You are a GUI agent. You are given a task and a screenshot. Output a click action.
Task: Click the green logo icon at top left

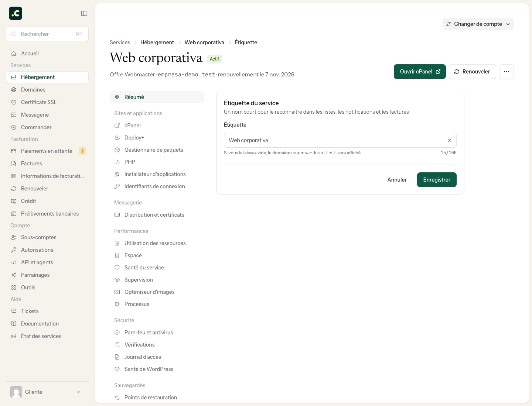tap(16, 13)
